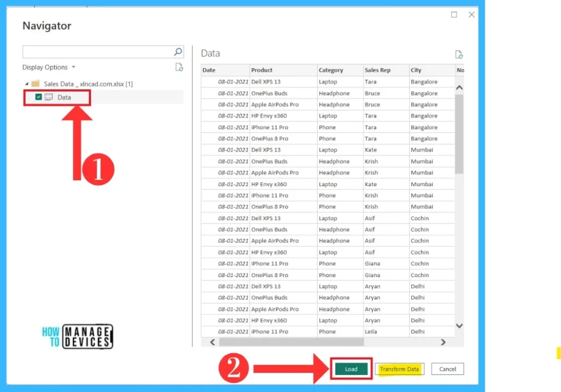Click the Data table icon in the tree
Image resolution: width=561 pixels, height=392 pixels.
click(x=49, y=97)
